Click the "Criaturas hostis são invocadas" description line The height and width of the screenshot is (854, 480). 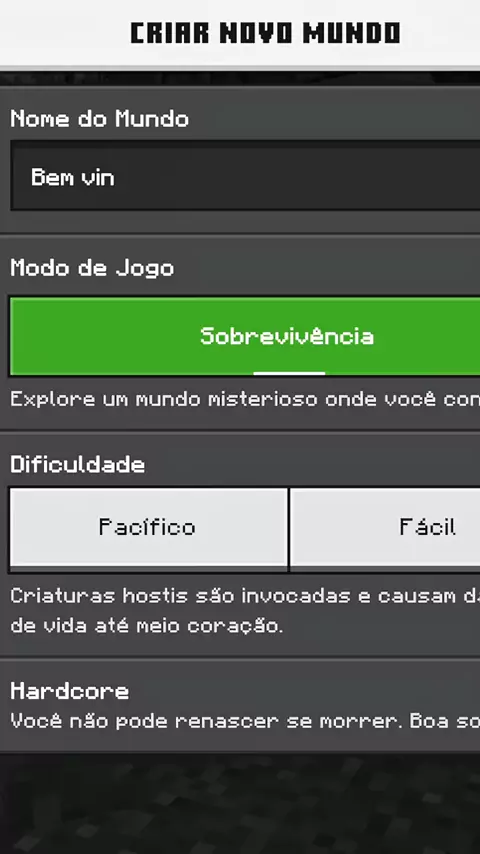(245, 595)
